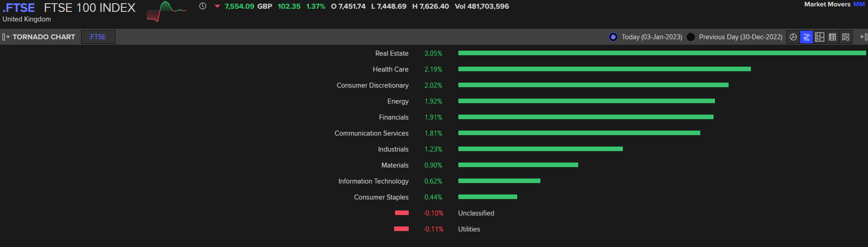Viewport: 868px width, 247px height.
Task: Click the 1.37% percent change
Action: point(316,6)
